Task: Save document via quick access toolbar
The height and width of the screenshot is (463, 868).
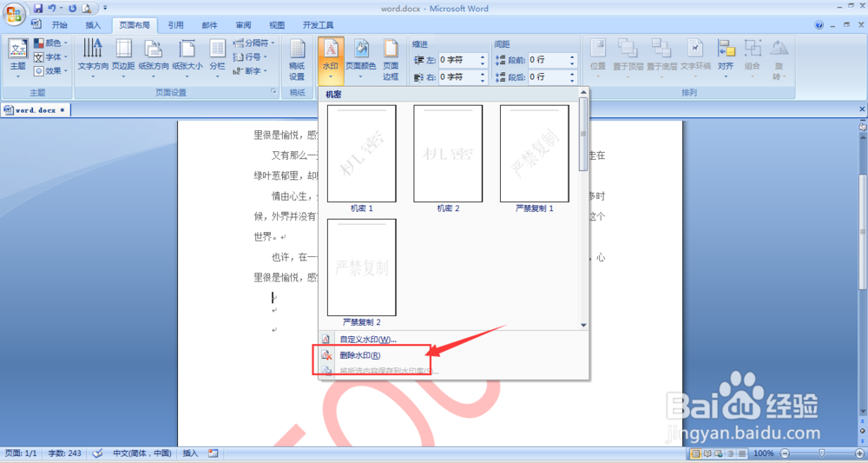Action: click(37, 9)
